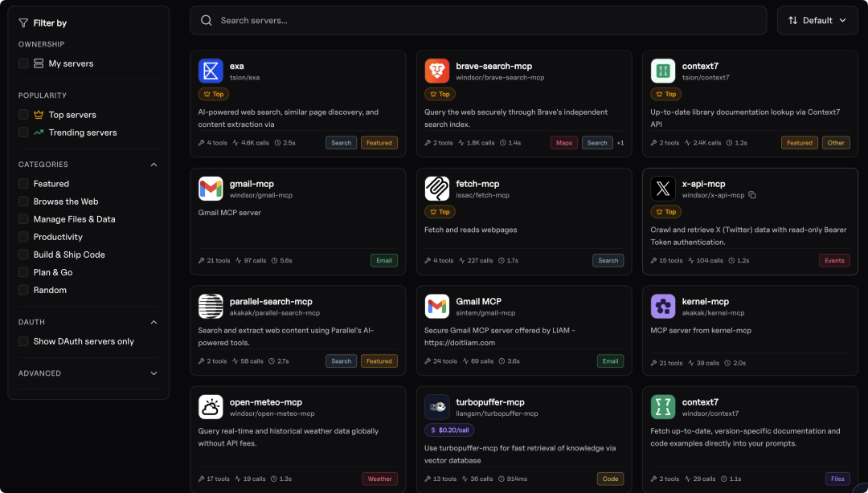Enable the My servers checkbox
The height and width of the screenshot is (493, 868).
tap(24, 63)
